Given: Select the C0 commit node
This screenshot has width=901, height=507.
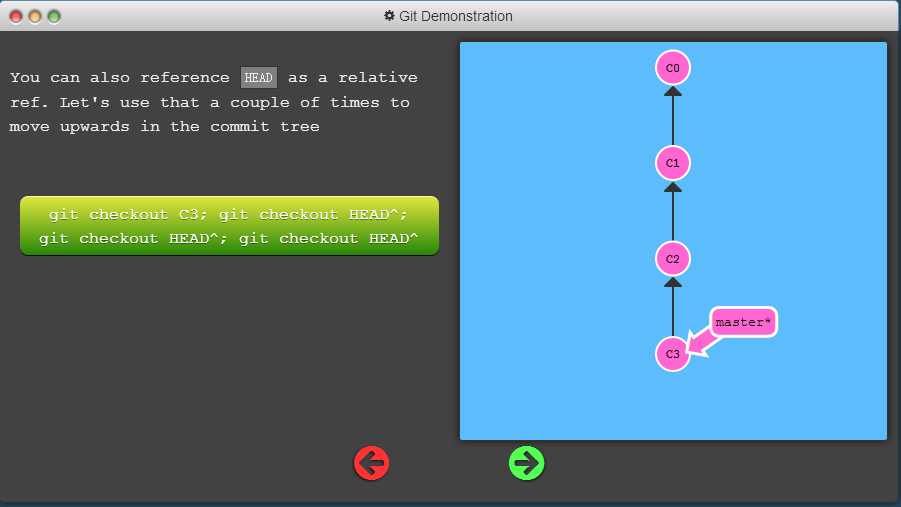Looking at the screenshot, I should coord(672,68).
